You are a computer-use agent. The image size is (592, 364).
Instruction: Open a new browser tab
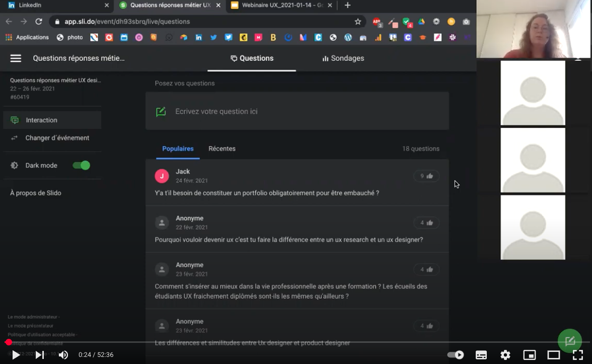[348, 5]
